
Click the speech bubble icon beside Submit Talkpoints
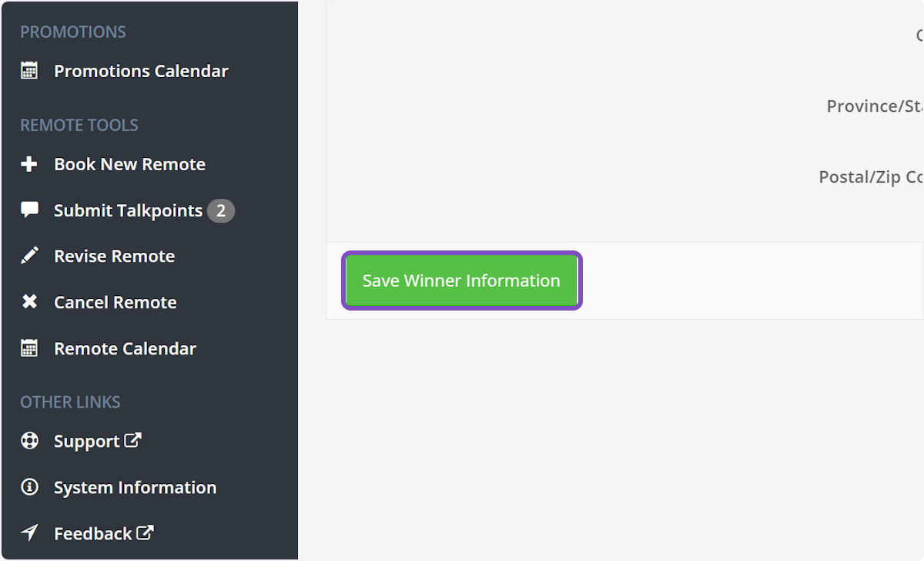pyautogui.click(x=28, y=210)
